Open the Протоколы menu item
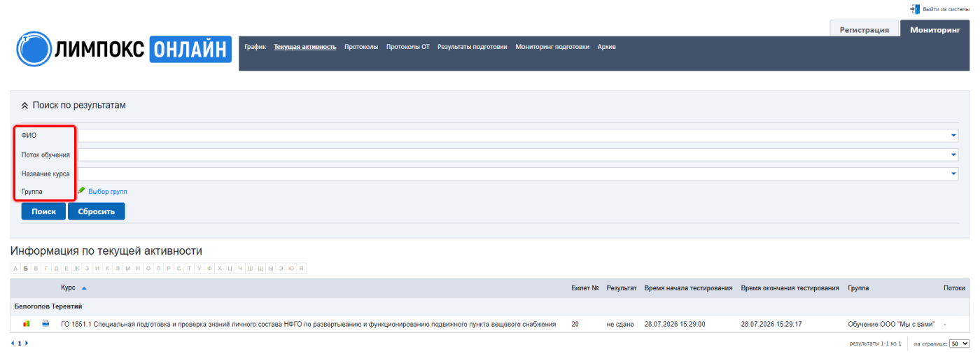The height and width of the screenshot is (361, 980). [x=361, y=47]
